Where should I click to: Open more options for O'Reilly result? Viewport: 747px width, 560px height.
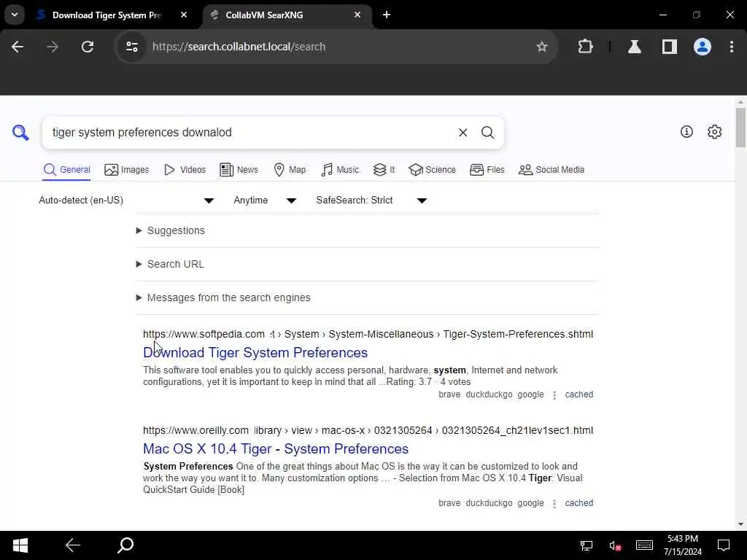point(554,504)
